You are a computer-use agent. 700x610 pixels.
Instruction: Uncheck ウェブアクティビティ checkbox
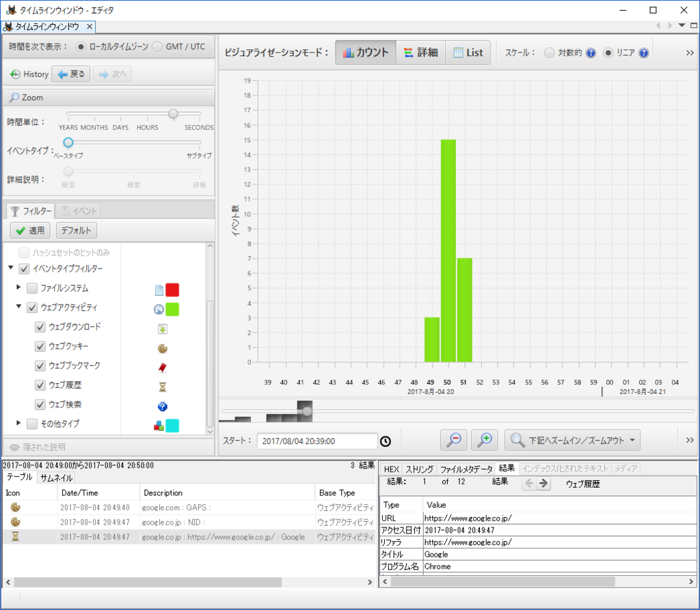[x=32, y=307]
